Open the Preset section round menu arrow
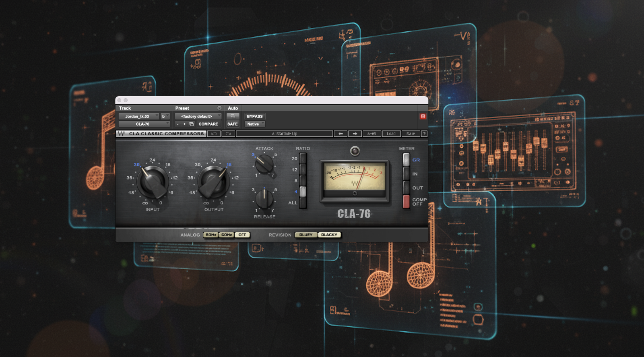The height and width of the screenshot is (357, 644). [219, 108]
